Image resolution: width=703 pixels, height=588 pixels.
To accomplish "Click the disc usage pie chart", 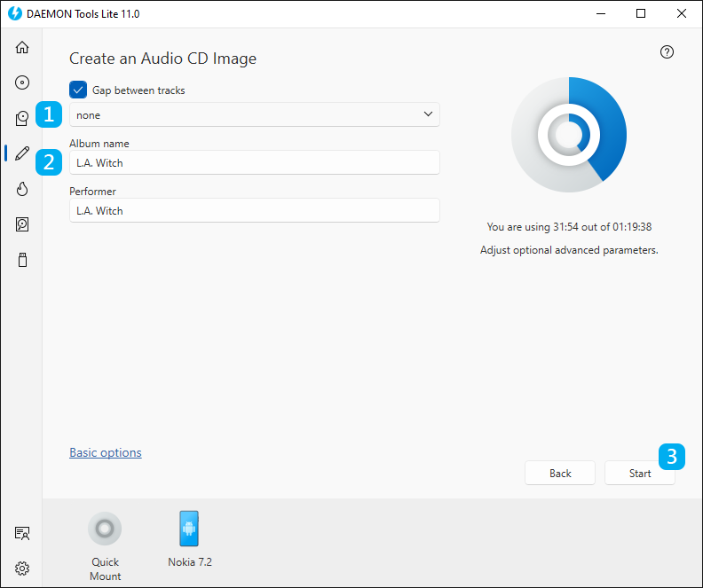I will pyautogui.click(x=569, y=134).
